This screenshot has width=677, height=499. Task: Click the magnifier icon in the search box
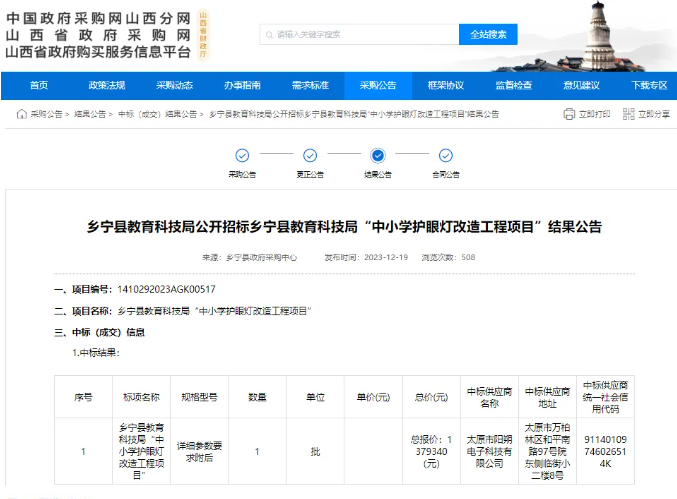(268, 34)
